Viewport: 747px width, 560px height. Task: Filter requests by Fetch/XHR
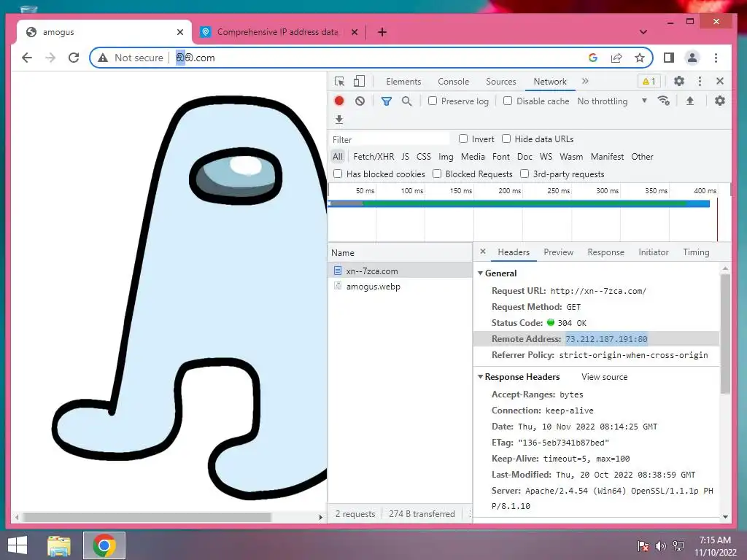click(x=373, y=157)
